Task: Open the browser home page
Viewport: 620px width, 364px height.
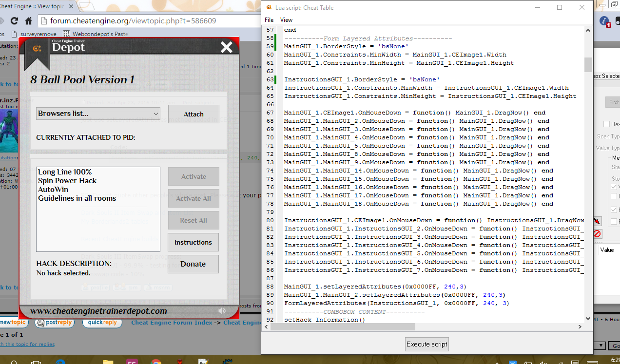Action: [28, 21]
